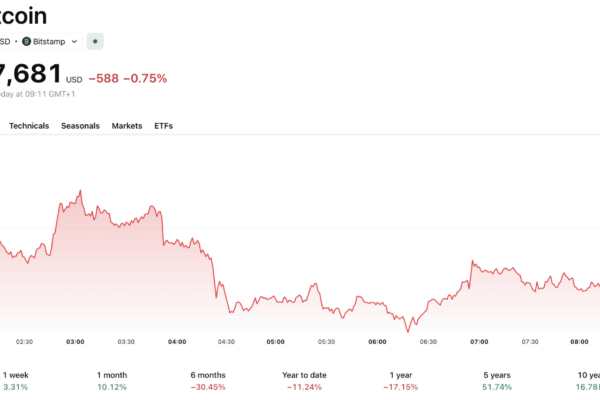The height and width of the screenshot is (400, 600).
Task: Pick the 5 years range
Action: 497,380
